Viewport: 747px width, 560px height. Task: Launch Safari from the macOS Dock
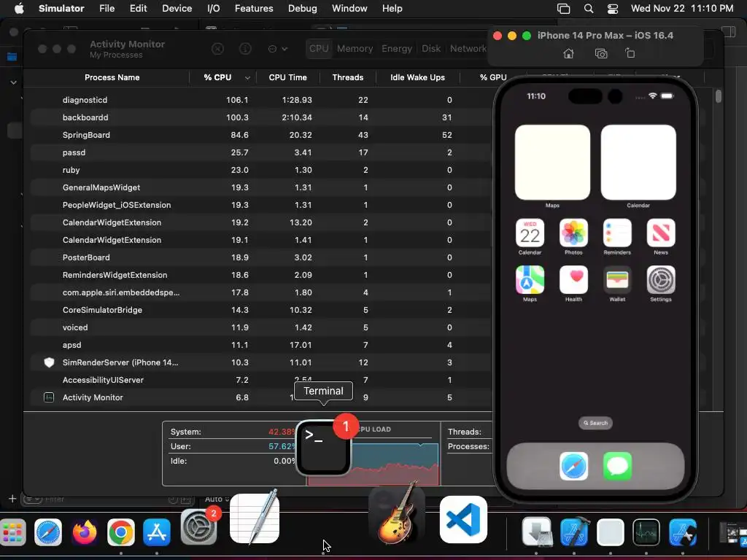coord(48,532)
